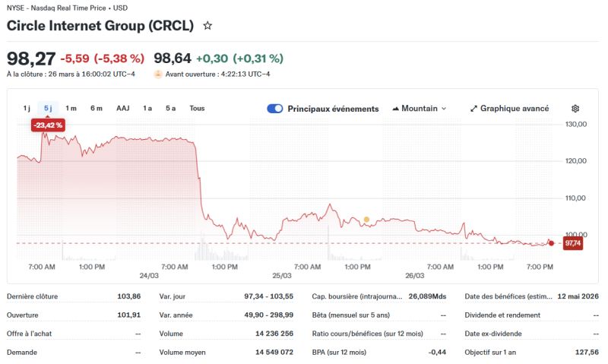608x364 pixels.
Task: Click the expand arrows icon beside Graphique avancé
Action: click(473, 109)
